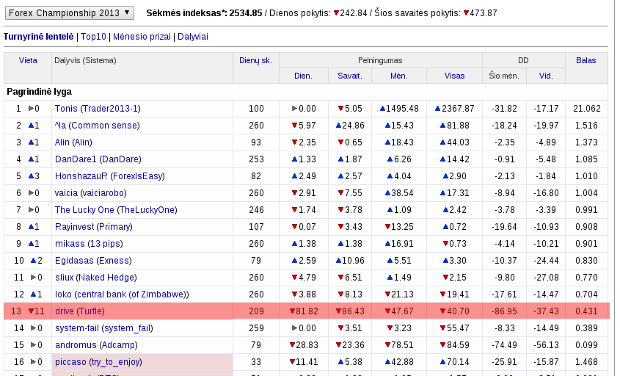Open loko (central bank (of Zimbabwe)) link

click(122, 294)
